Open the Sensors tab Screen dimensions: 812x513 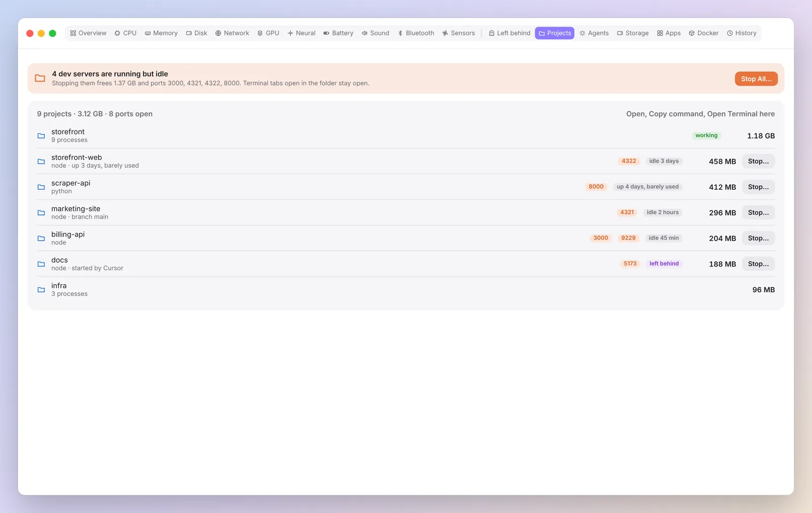459,33
